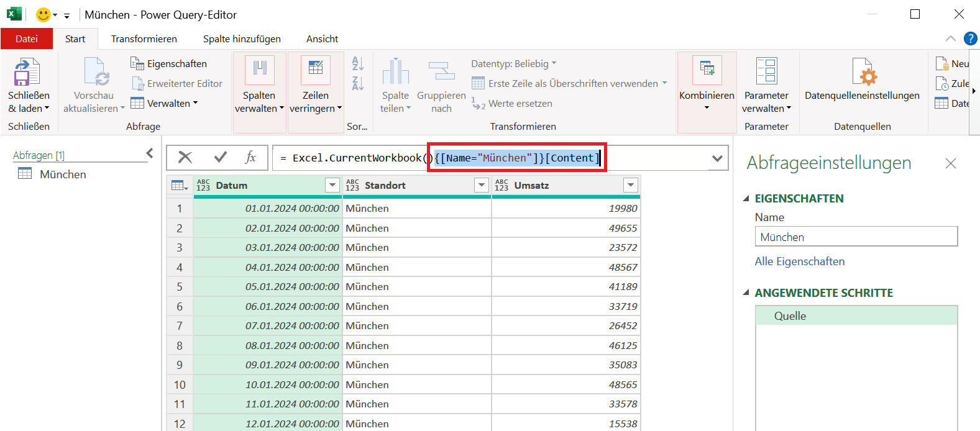Select the Umsatz column header

pos(566,185)
